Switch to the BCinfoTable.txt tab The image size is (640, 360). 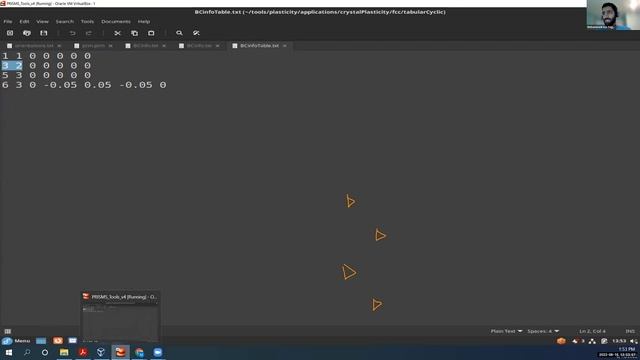(x=259, y=46)
